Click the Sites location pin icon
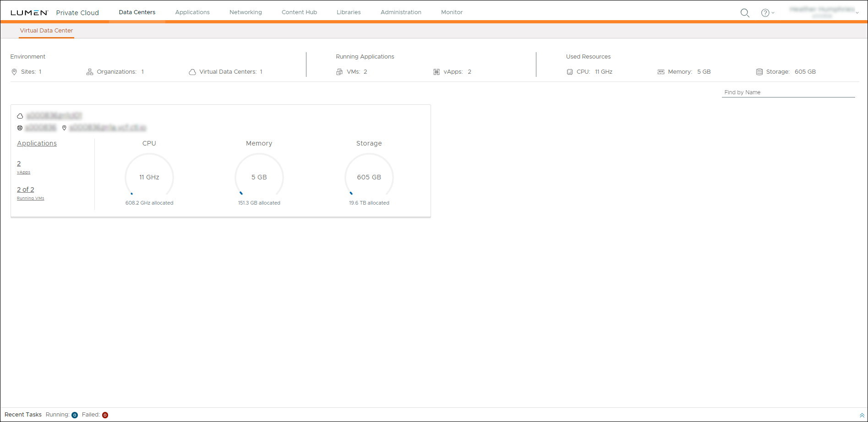The width and height of the screenshot is (868, 422). pos(14,71)
